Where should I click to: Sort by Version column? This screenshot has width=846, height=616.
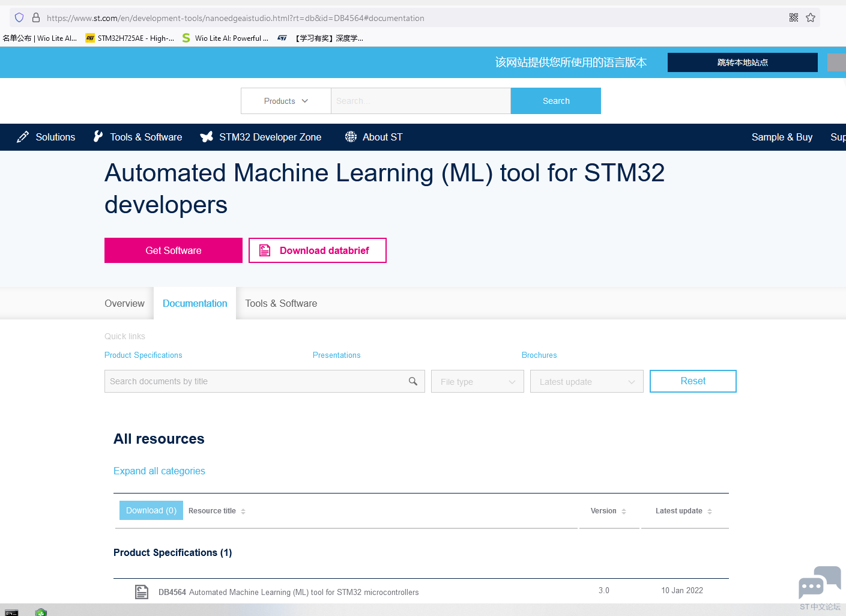[x=608, y=511]
